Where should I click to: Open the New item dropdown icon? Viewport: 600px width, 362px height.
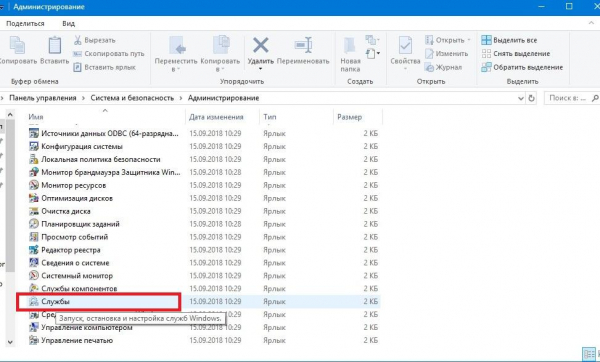coord(372,40)
